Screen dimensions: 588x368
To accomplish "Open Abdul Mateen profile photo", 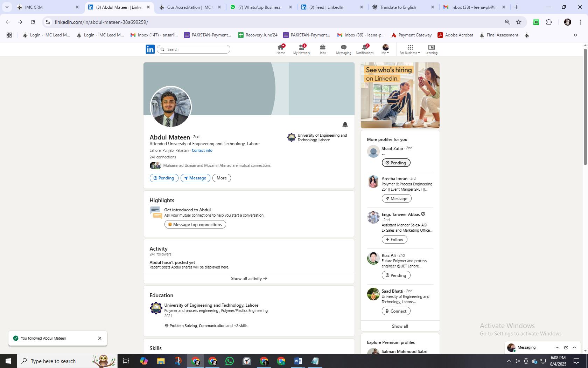I will coord(171,107).
